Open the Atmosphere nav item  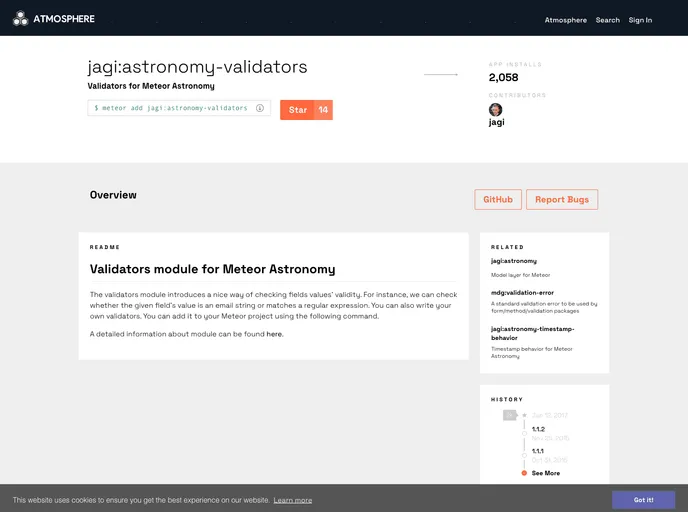click(566, 20)
